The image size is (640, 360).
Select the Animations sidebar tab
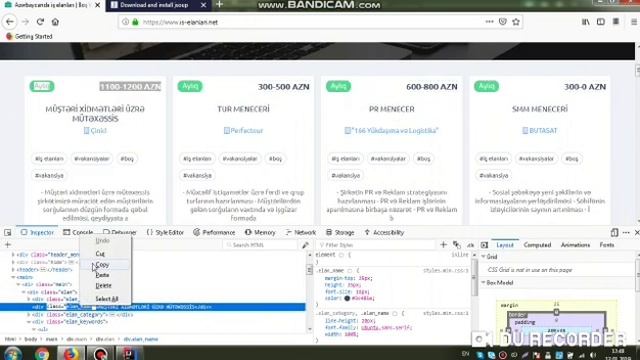[575, 245]
